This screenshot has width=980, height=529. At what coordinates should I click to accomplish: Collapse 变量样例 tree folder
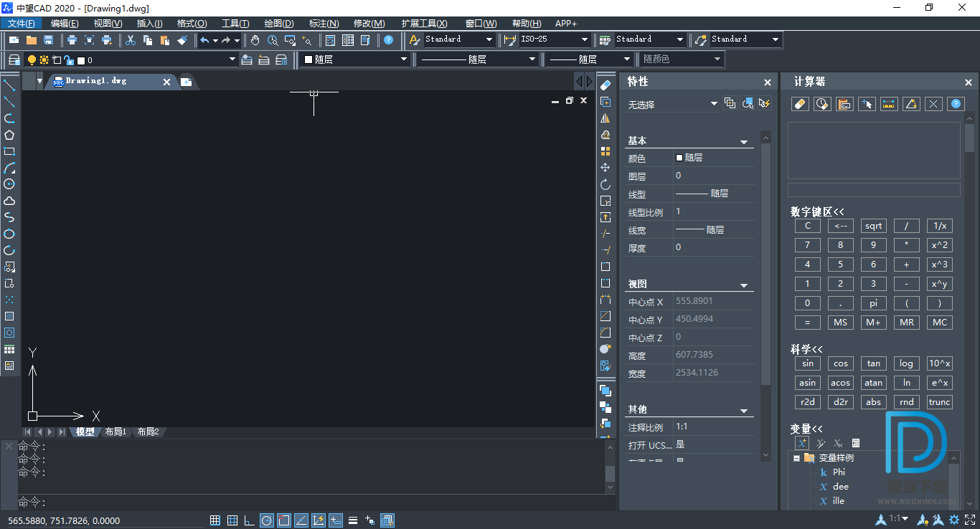pyautogui.click(x=796, y=458)
